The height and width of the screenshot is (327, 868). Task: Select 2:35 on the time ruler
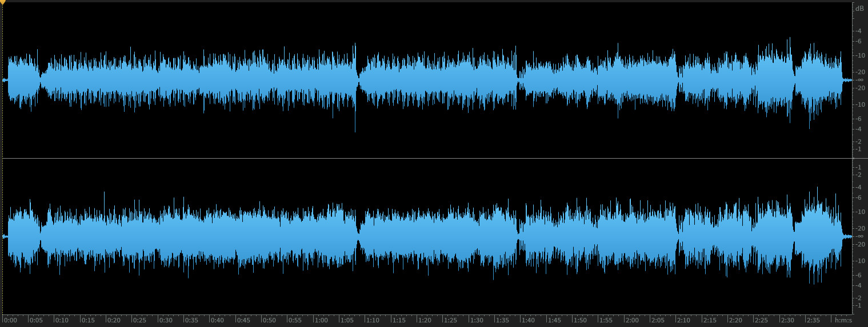click(x=814, y=320)
